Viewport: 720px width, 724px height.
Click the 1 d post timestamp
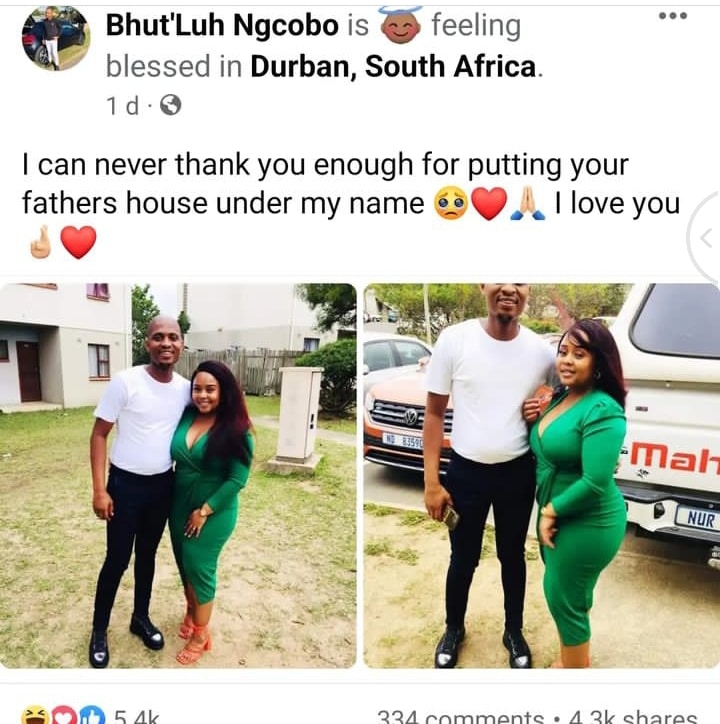coord(122,106)
